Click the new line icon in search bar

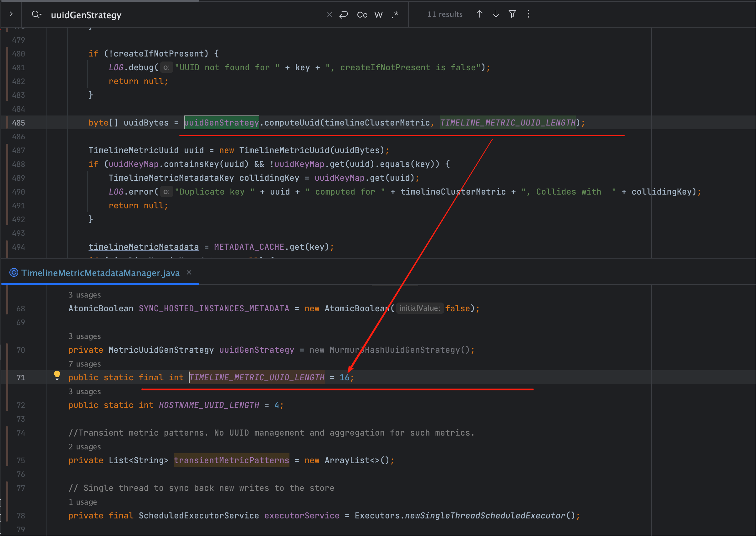(344, 14)
